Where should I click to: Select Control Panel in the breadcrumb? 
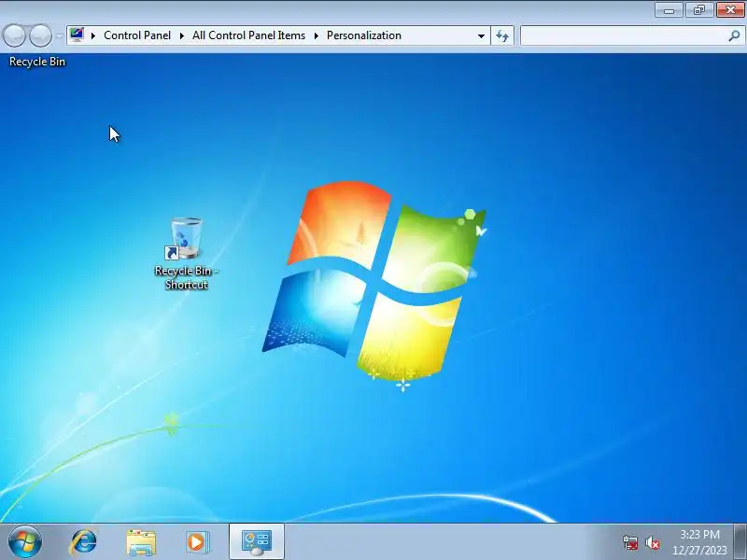(137, 35)
